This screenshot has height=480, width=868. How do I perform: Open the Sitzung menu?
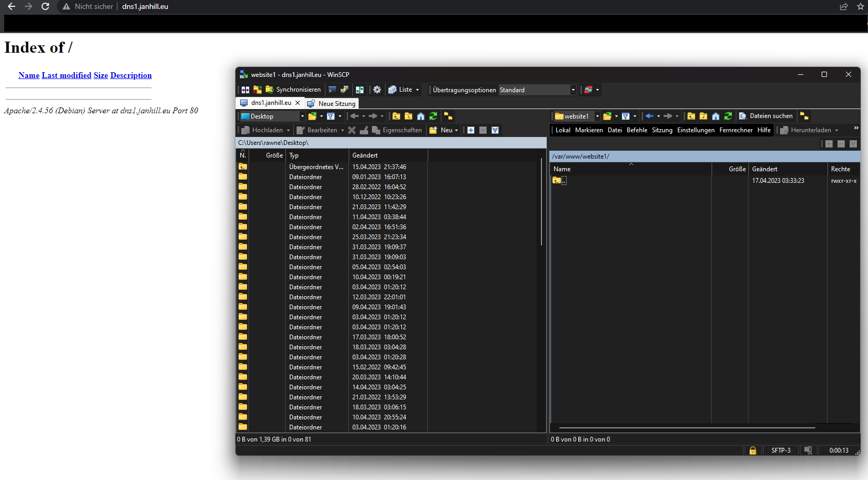click(x=662, y=130)
